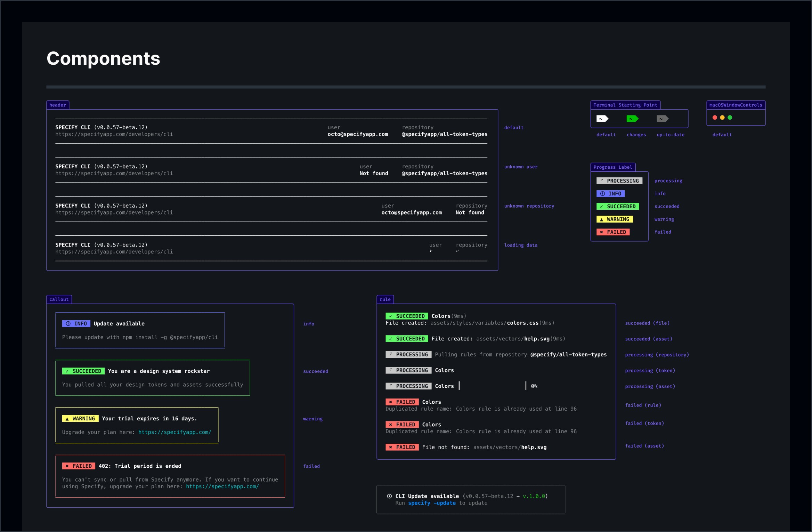Open the specifyapp.com link in failed callout
This screenshot has height=532, width=812.
tap(222, 486)
